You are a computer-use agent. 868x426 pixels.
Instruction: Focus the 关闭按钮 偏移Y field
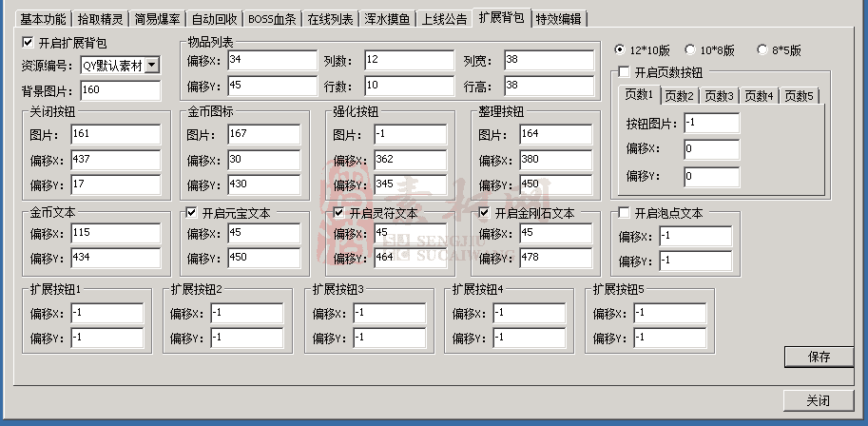click(x=116, y=184)
